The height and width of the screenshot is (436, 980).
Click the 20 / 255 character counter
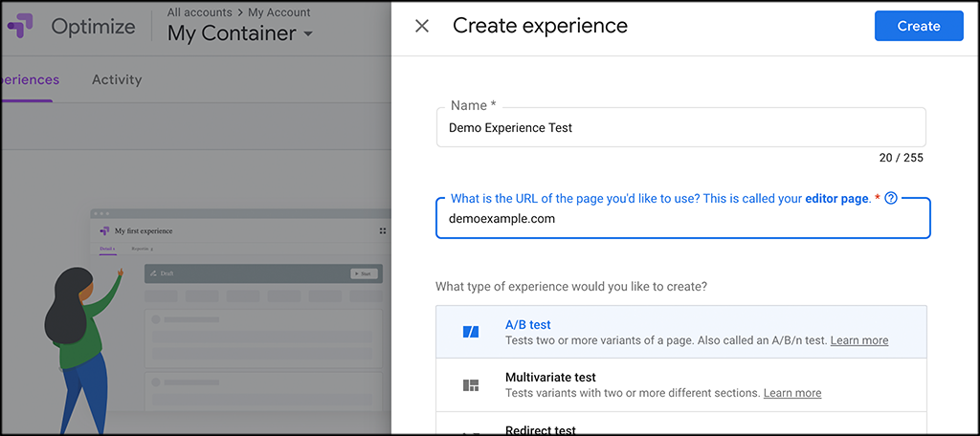tap(901, 158)
